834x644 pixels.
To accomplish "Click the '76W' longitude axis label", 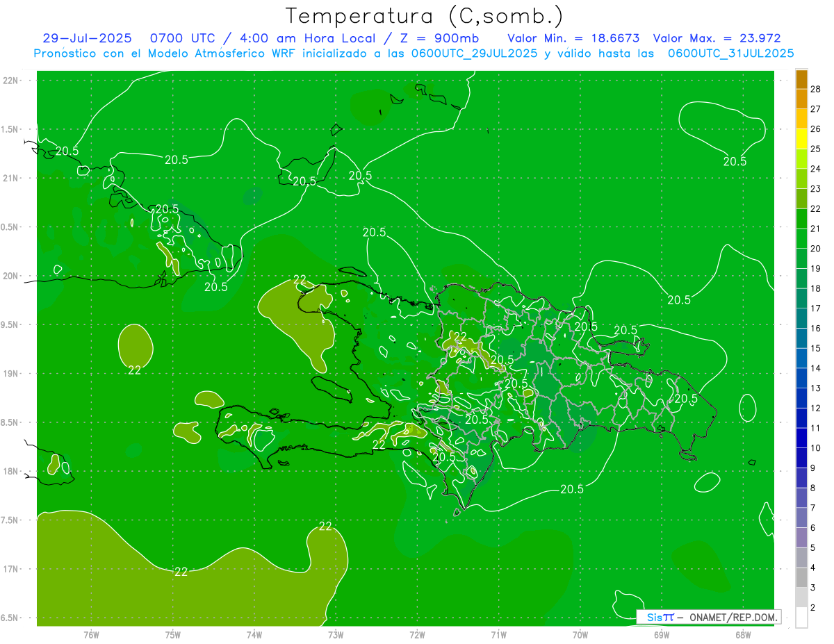I will click(91, 635).
